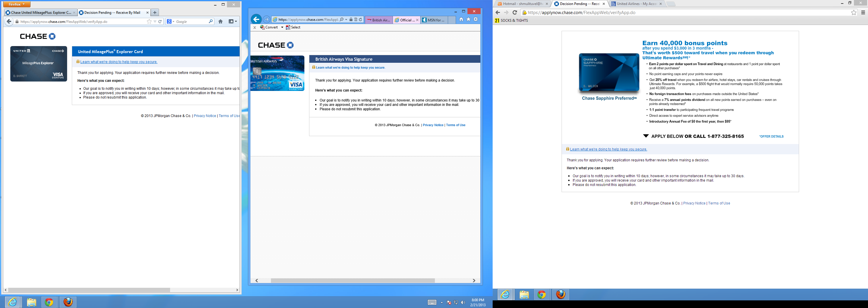
Task: Click Select button in IE PDF toolbar
Action: click(x=293, y=27)
